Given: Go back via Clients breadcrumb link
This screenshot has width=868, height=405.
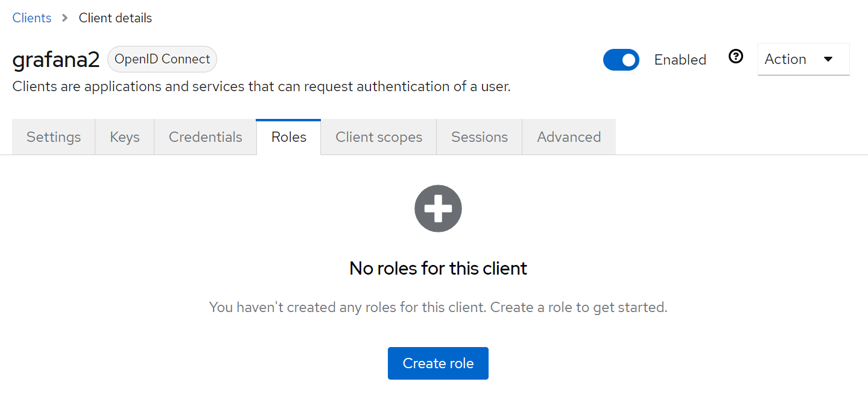Looking at the screenshot, I should 32,18.
